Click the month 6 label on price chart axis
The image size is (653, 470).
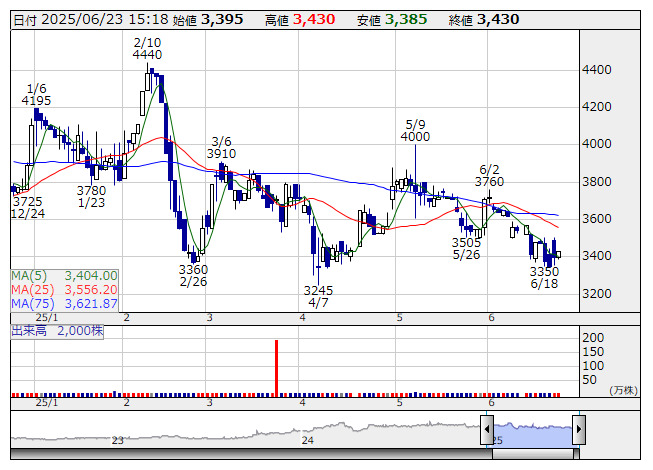[x=491, y=318]
